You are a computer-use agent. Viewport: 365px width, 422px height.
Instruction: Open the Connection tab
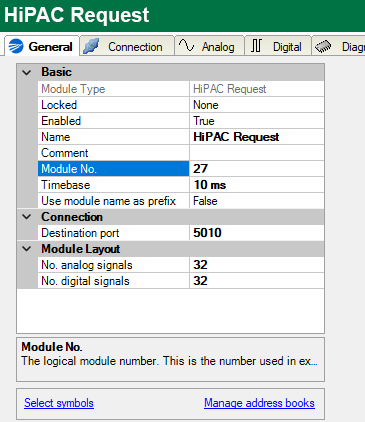pyautogui.click(x=127, y=46)
